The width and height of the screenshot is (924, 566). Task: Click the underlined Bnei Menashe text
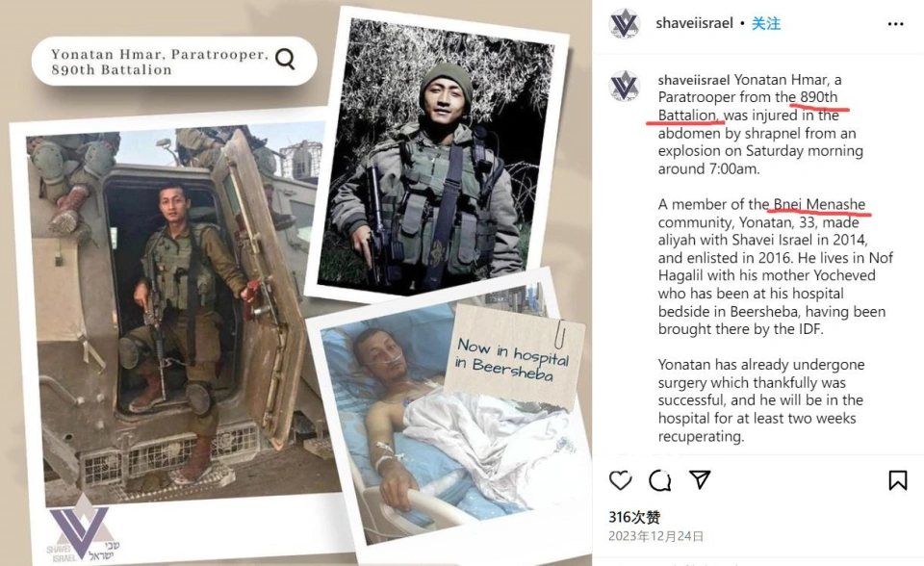click(819, 205)
